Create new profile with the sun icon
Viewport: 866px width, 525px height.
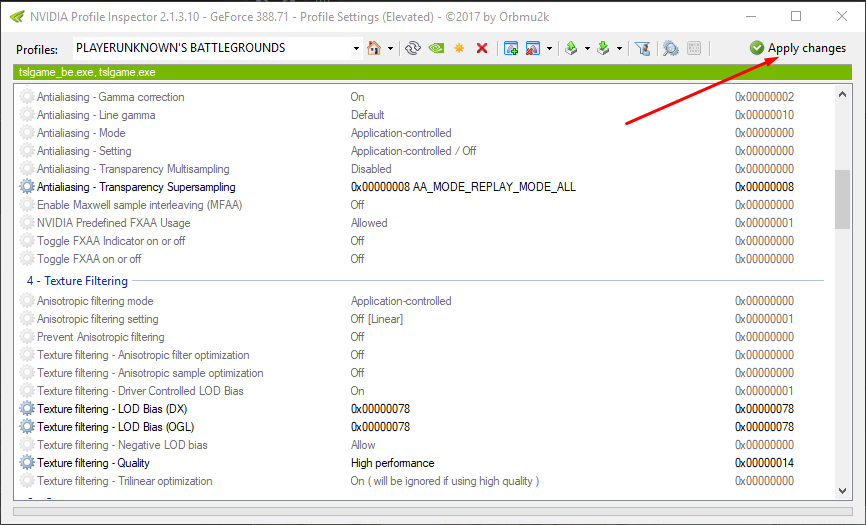(x=459, y=48)
